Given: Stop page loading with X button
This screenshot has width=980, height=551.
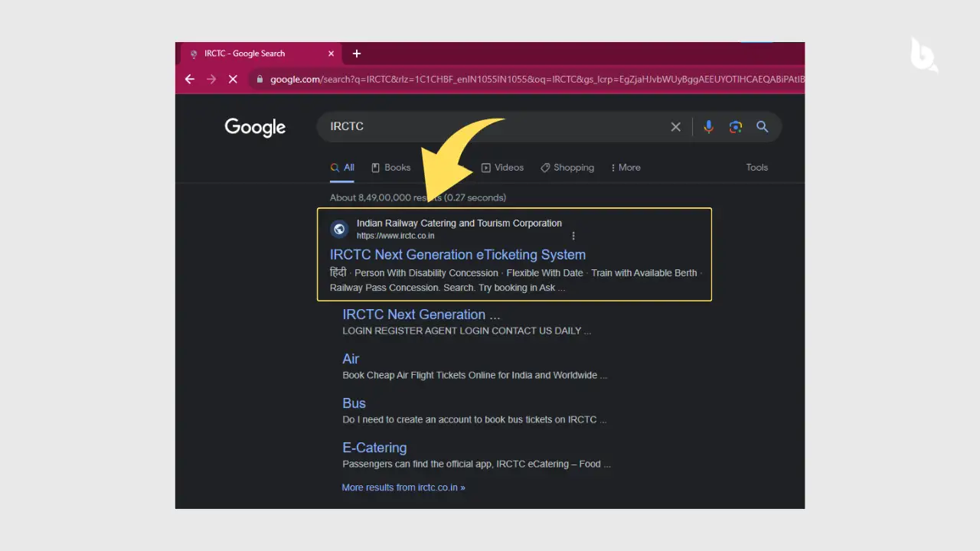Looking at the screenshot, I should [x=233, y=79].
